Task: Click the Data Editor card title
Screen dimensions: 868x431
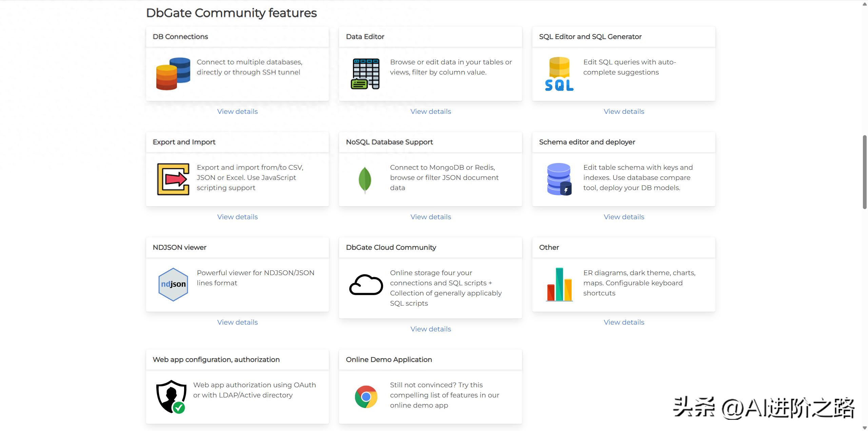Action: coord(365,37)
